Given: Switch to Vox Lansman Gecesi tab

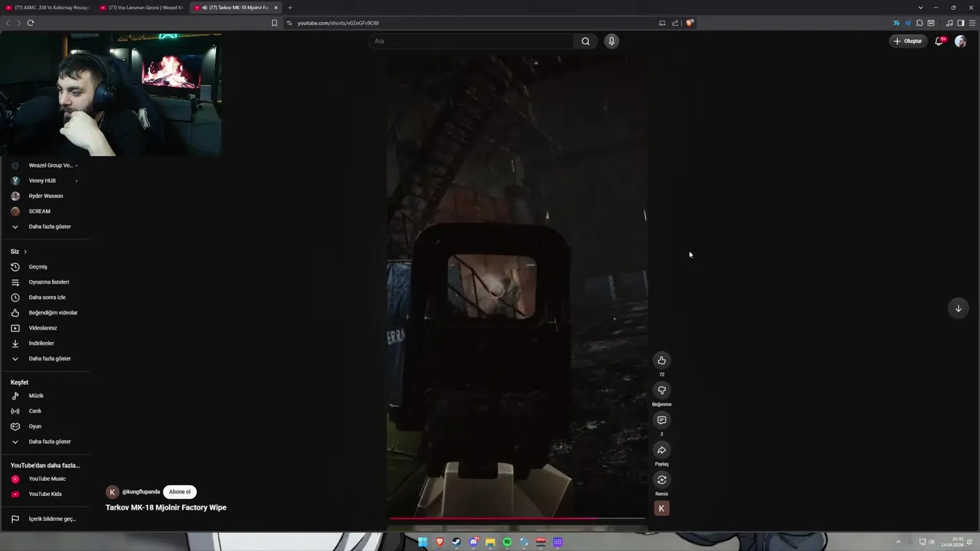Looking at the screenshot, I should [x=142, y=8].
